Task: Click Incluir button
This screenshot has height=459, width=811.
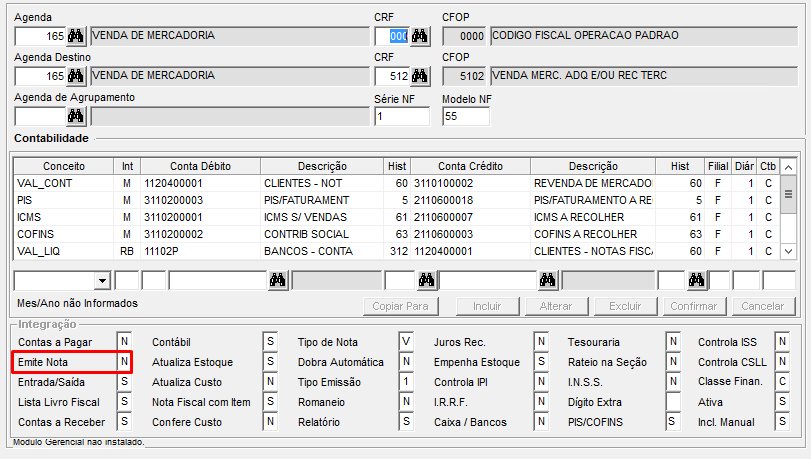Action: (487, 306)
